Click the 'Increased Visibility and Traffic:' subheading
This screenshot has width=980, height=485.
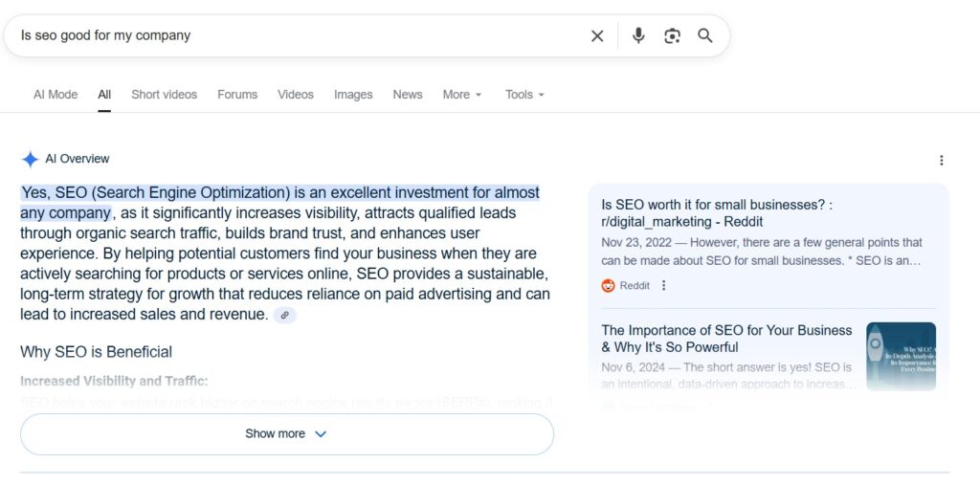pos(114,381)
